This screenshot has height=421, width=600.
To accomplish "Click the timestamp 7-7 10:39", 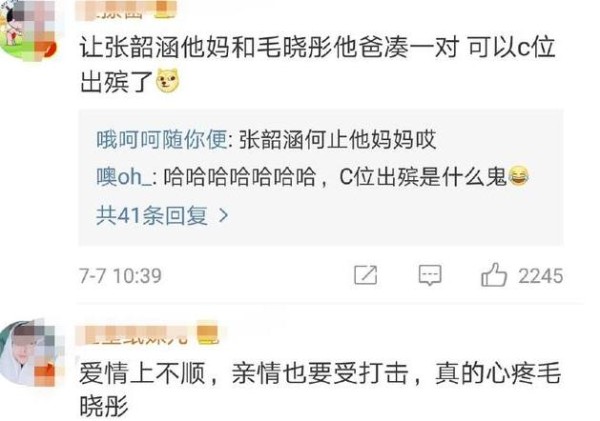I will [x=121, y=276].
